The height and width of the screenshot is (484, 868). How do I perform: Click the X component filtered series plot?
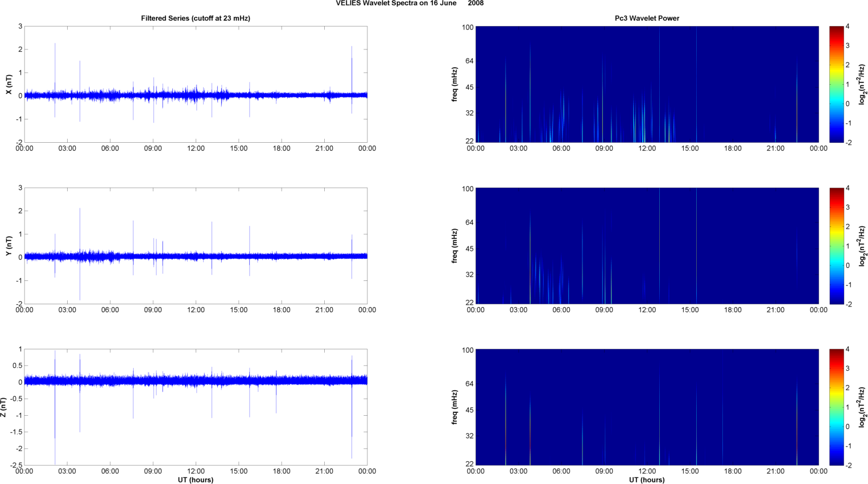(196, 84)
